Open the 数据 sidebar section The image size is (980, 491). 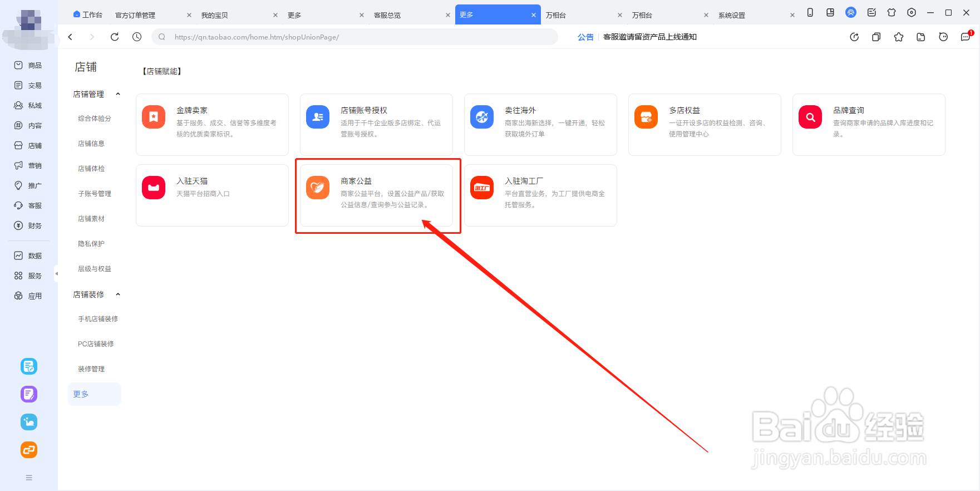(28, 256)
